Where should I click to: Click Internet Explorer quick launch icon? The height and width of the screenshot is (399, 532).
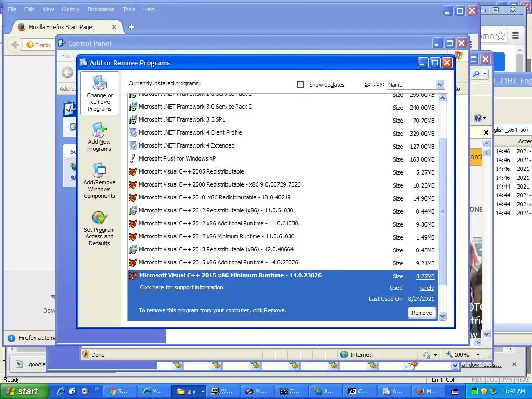[61, 391]
